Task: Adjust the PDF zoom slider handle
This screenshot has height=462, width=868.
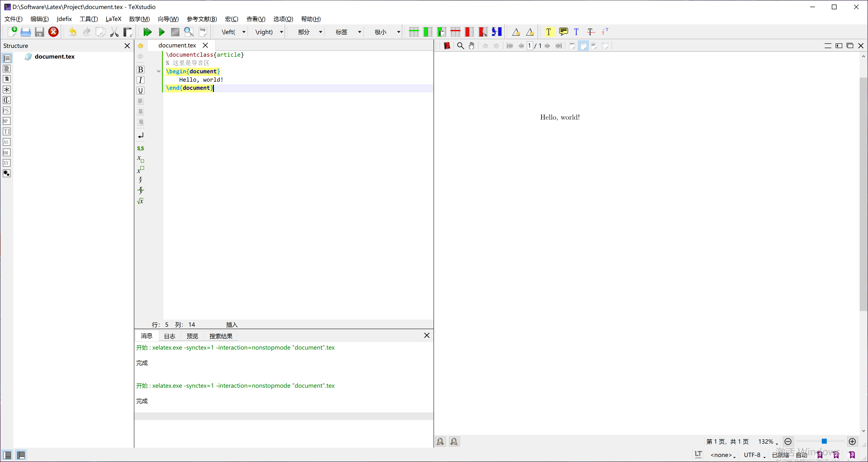Action: (x=824, y=442)
